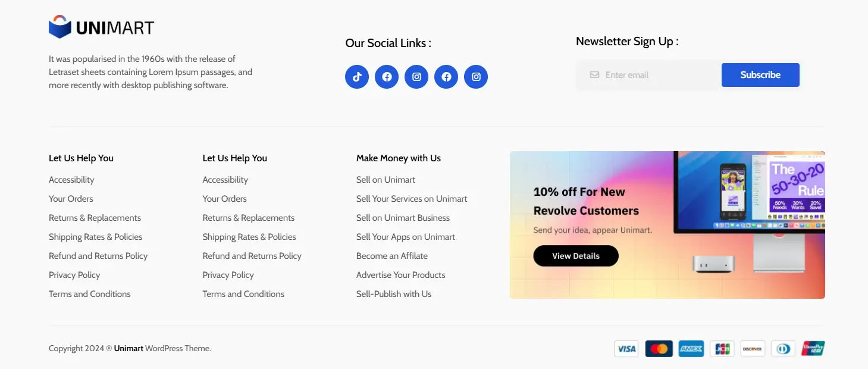
Task: Click the Subscribe button
Action: pyautogui.click(x=760, y=74)
